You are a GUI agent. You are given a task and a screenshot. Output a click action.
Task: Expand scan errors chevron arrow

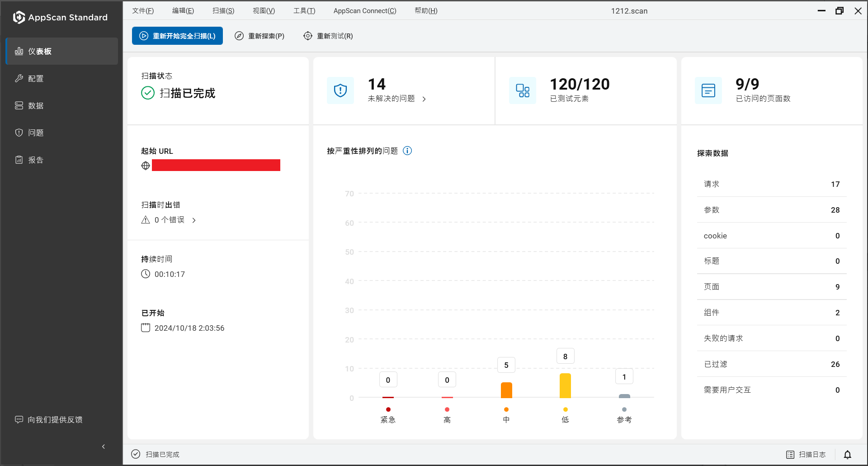pyautogui.click(x=194, y=220)
